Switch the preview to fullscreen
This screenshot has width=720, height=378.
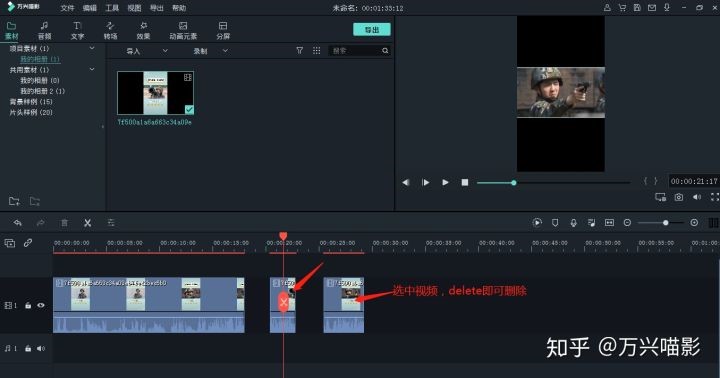click(714, 197)
